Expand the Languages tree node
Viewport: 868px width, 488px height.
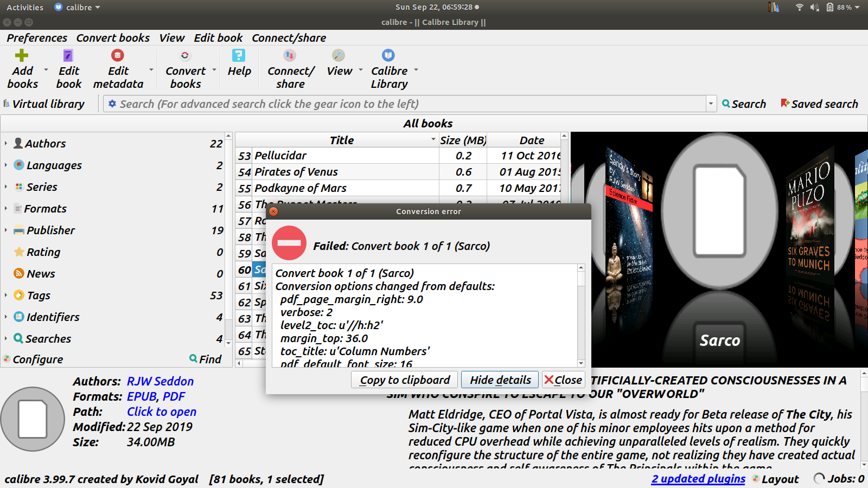tap(6, 165)
